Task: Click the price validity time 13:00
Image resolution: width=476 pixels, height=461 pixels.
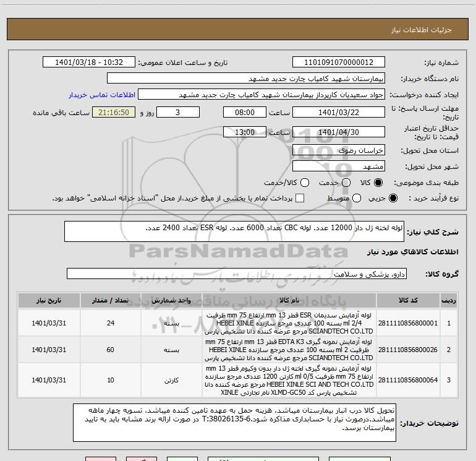Action: point(245,132)
